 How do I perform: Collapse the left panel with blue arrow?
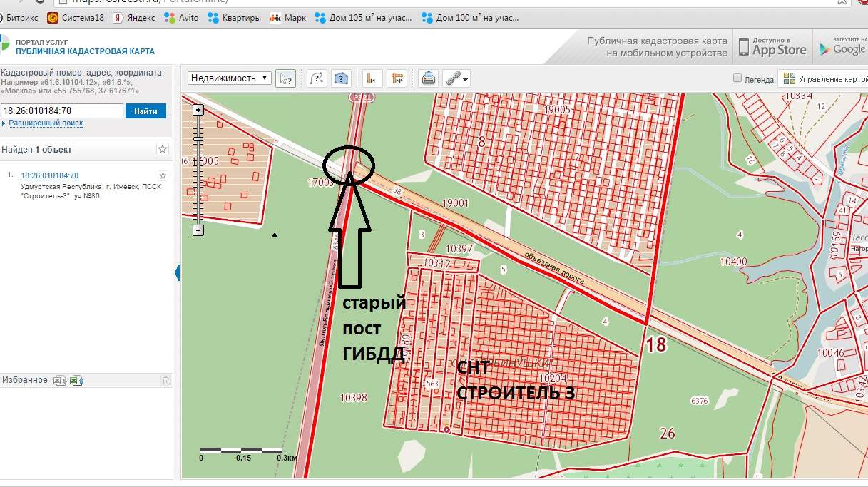click(x=177, y=272)
